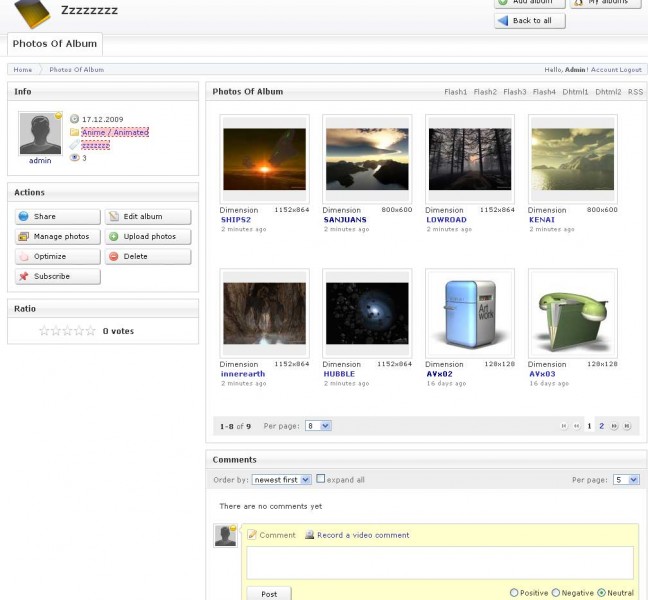Click the clock icon next to 17.12.2009
The height and width of the screenshot is (600, 648).
pos(74,119)
